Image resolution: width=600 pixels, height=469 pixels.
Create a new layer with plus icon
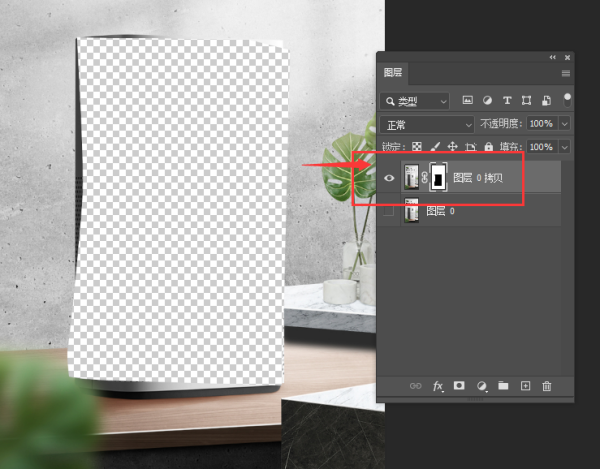[525, 386]
